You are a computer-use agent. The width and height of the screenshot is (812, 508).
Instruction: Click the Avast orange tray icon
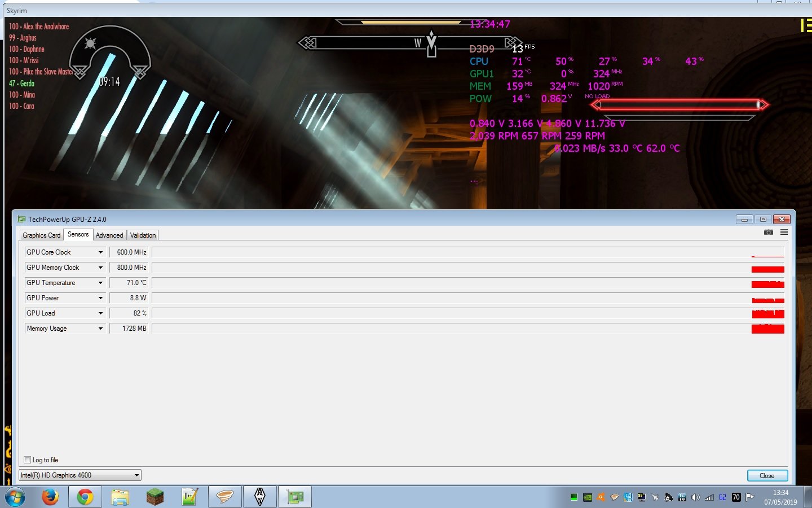click(601, 497)
